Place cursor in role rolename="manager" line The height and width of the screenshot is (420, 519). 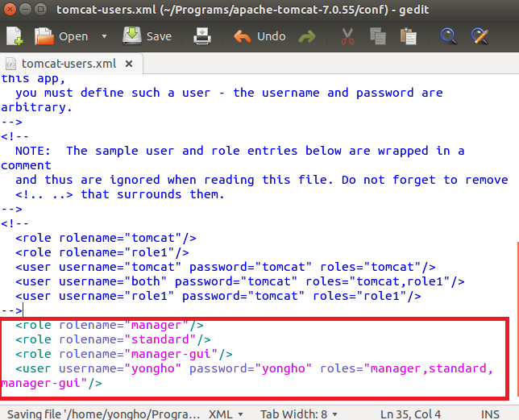tap(110, 326)
